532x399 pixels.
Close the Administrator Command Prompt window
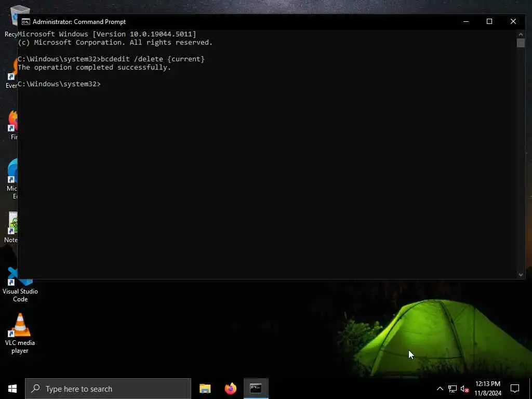pyautogui.click(x=513, y=21)
